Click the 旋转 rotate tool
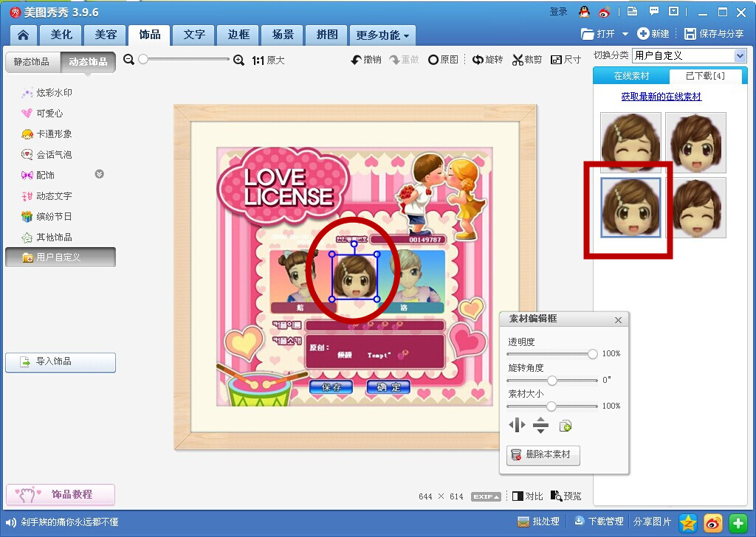Screen dimensions: 756x537 tap(487, 60)
